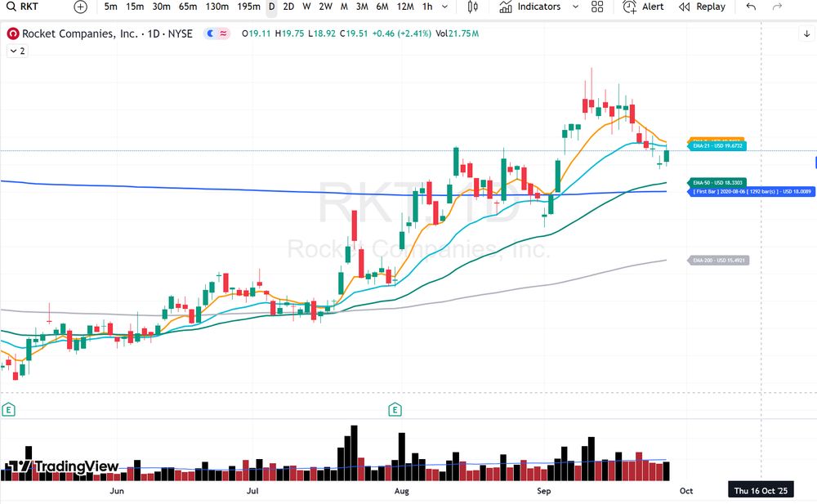The height and width of the screenshot is (504, 817).
Task: Click the orange EMA label above EMA-21
Action: (716, 140)
